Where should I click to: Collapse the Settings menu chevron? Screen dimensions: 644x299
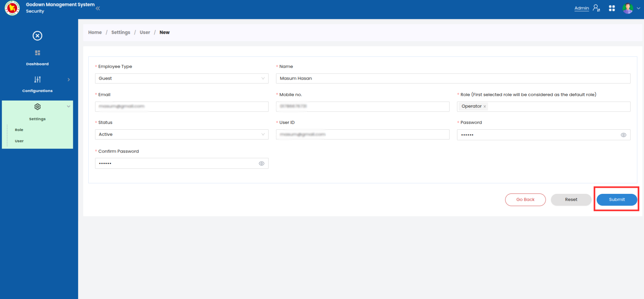tap(68, 106)
